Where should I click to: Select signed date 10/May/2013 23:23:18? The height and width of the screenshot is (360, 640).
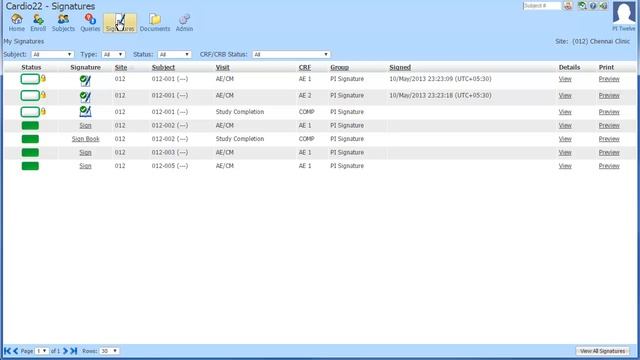pyautogui.click(x=440, y=95)
